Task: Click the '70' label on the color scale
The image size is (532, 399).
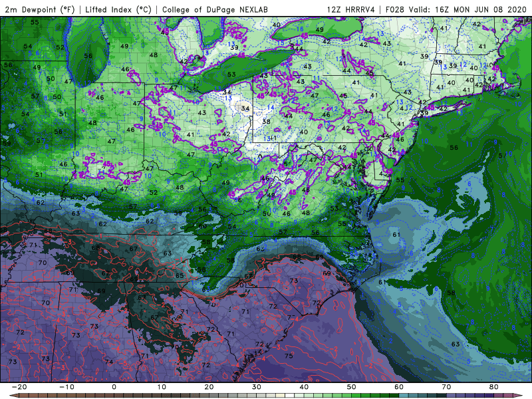Action: tap(446, 387)
